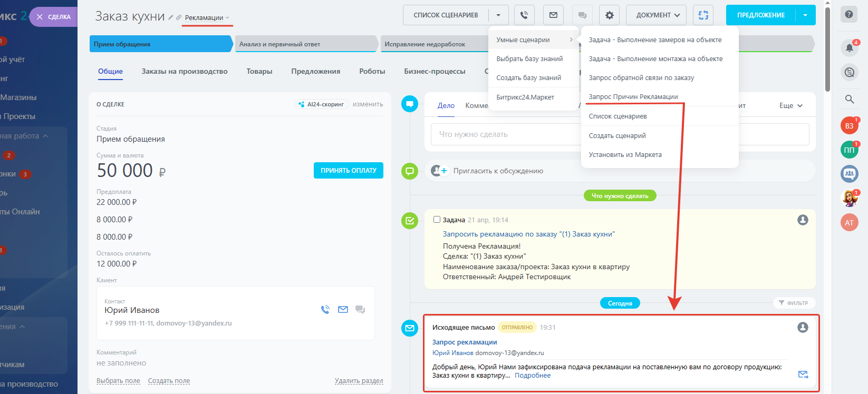Switch to the Дело timeline tab
868x394 pixels.
click(446, 106)
